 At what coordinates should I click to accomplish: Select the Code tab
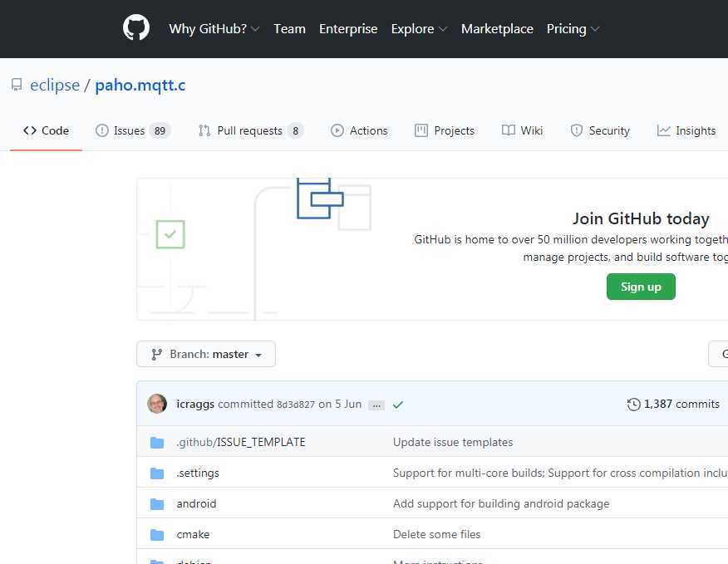[46, 131]
